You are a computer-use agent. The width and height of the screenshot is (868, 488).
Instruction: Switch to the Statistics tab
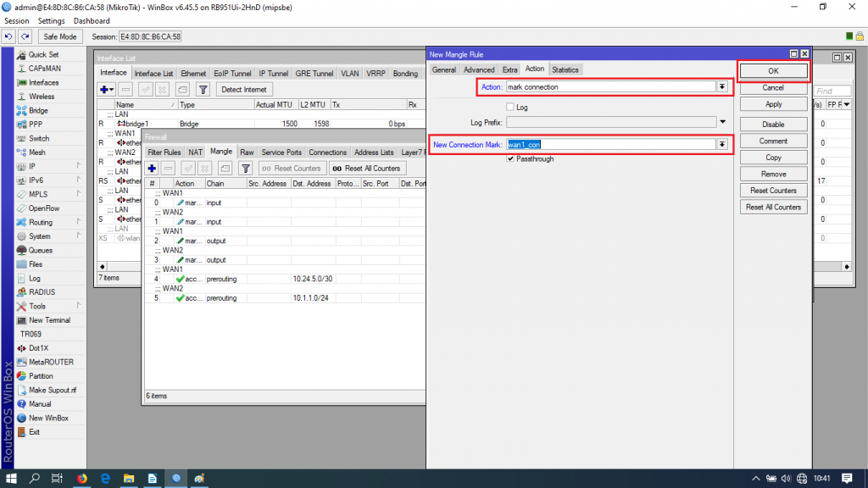(x=565, y=69)
